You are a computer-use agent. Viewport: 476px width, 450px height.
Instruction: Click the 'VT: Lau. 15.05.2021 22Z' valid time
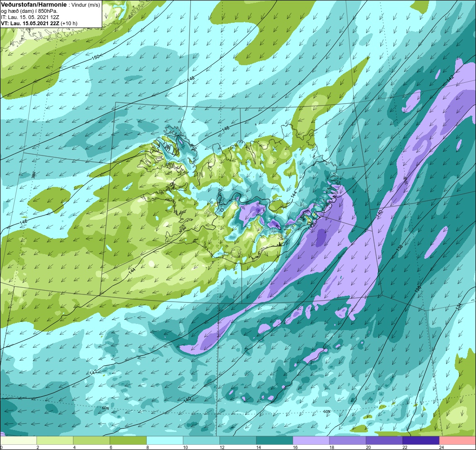click(x=30, y=23)
